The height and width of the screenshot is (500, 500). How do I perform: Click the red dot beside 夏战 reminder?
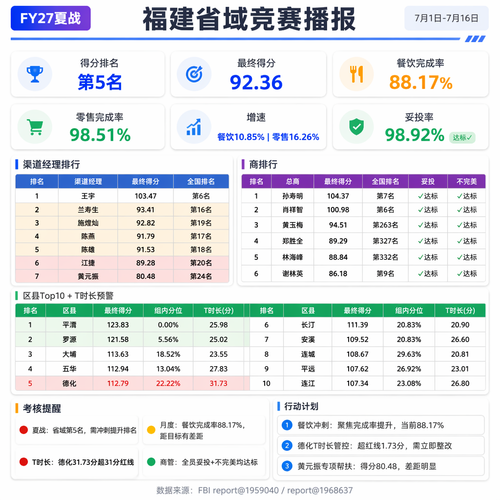point(23,430)
